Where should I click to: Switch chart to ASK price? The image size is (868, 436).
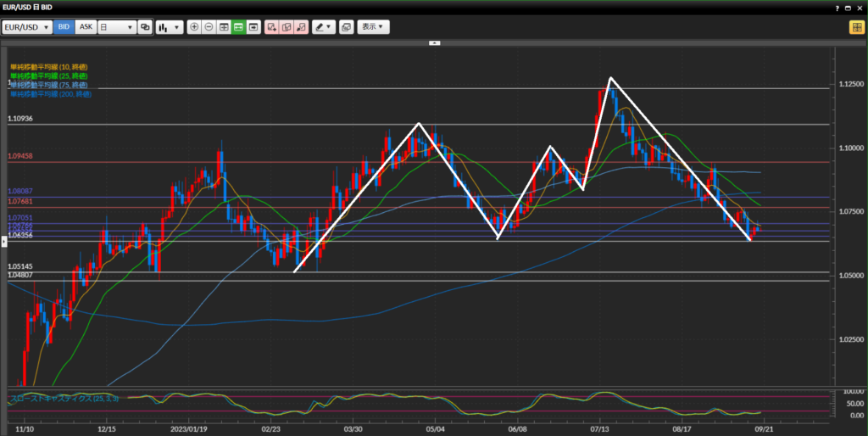pos(86,27)
